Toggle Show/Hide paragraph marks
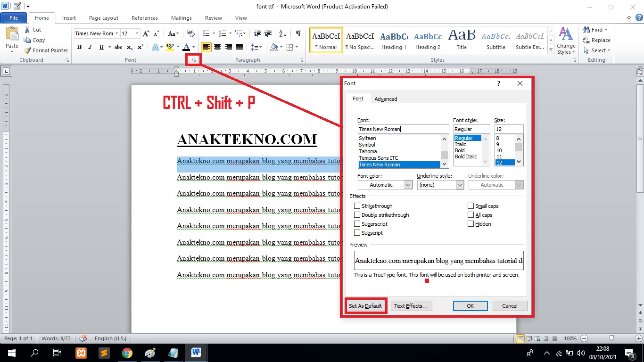 (x=298, y=33)
